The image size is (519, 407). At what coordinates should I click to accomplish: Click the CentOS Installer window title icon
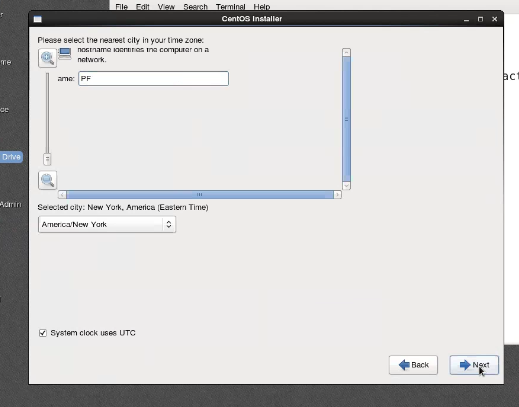coord(38,19)
